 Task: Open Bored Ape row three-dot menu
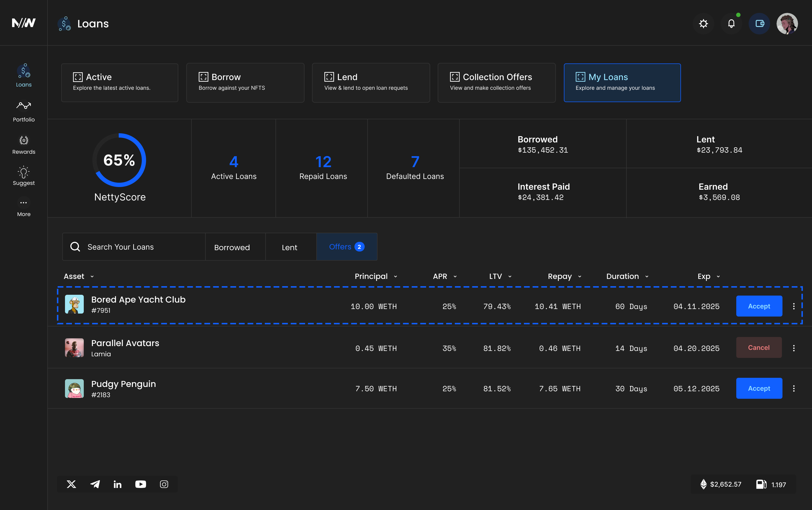(793, 306)
